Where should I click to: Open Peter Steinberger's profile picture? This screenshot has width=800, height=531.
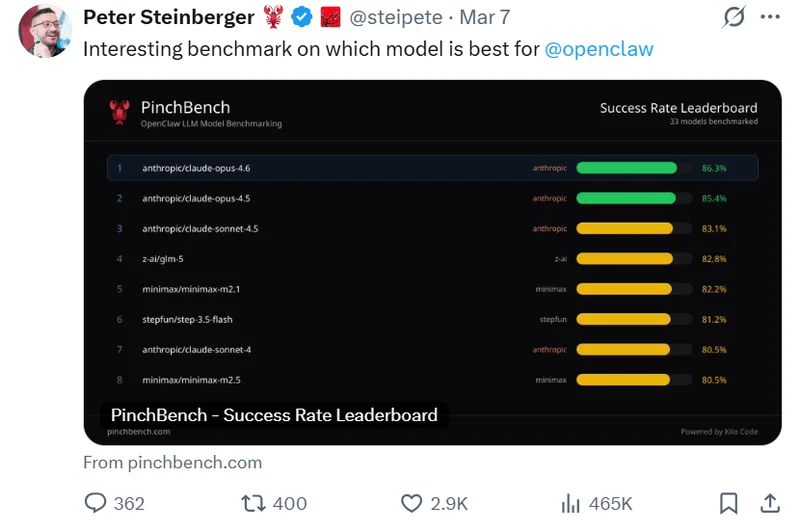(43, 31)
